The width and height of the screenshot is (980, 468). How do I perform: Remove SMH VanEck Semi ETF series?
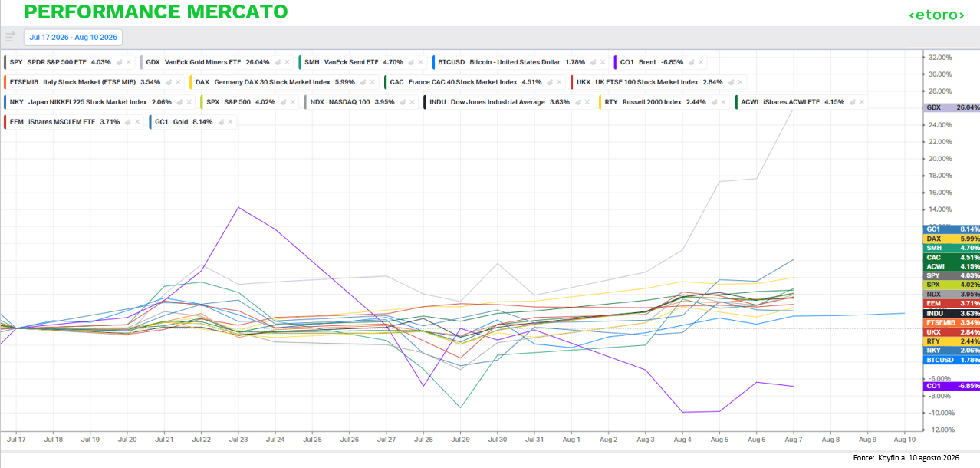(421, 62)
